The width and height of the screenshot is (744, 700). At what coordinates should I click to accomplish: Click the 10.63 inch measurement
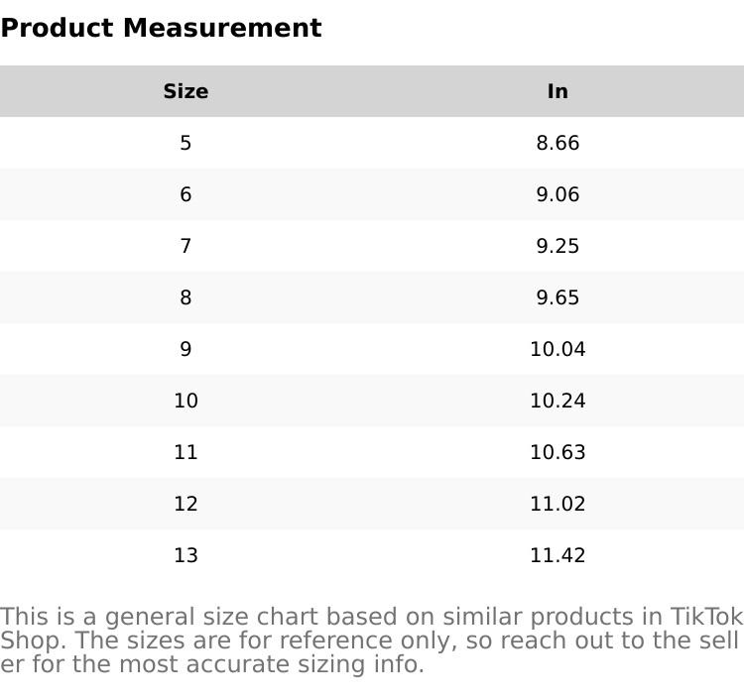pyautogui.click(x=558, y=452)
